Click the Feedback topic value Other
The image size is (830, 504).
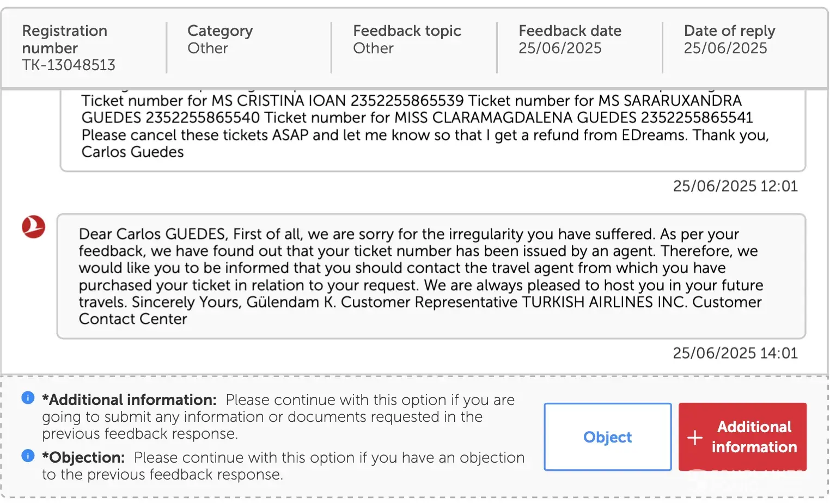coord(373,48)
